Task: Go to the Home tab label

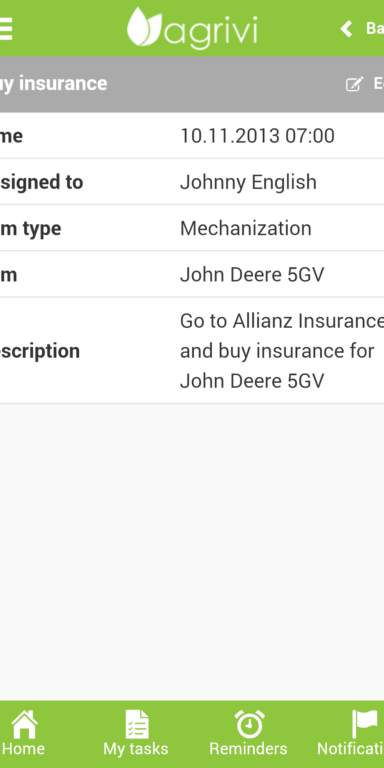Action: tap(24, 749)
